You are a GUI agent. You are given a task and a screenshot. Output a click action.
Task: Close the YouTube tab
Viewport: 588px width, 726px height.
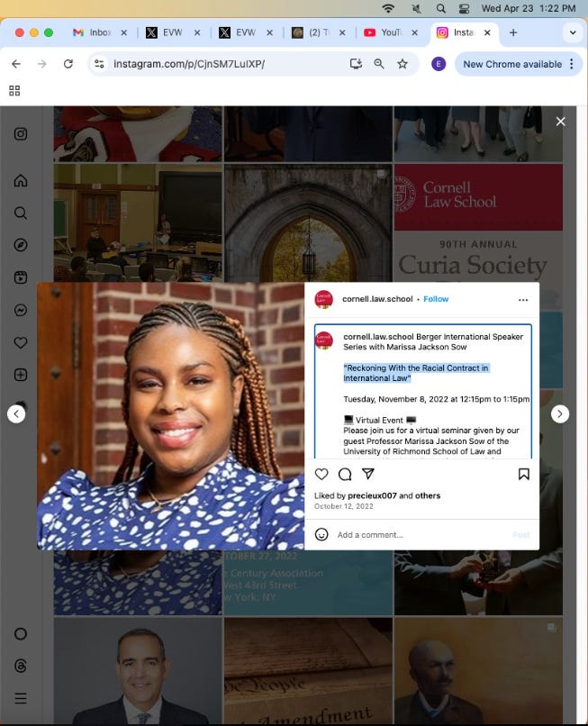pyautogui.click(x=414, y=32)
